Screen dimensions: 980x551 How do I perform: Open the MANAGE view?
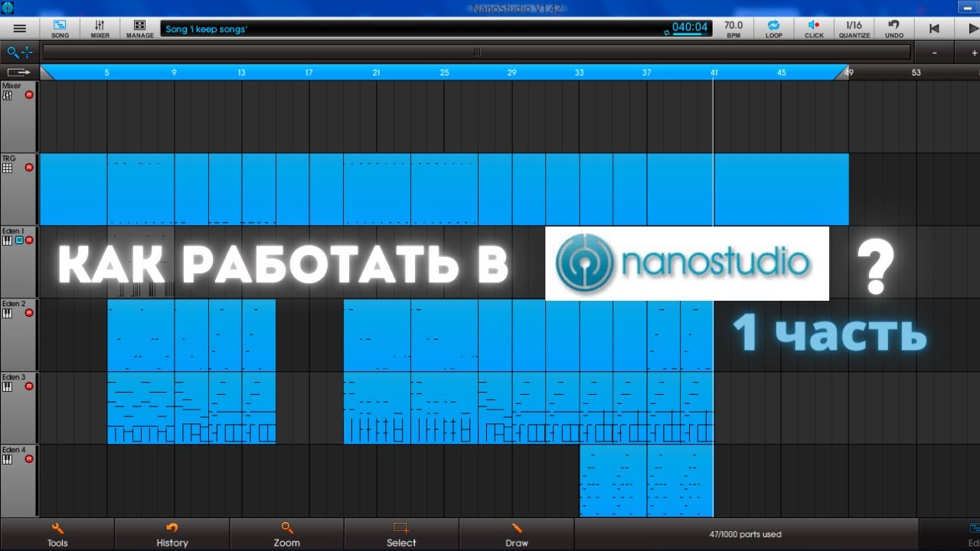[140, 29]
